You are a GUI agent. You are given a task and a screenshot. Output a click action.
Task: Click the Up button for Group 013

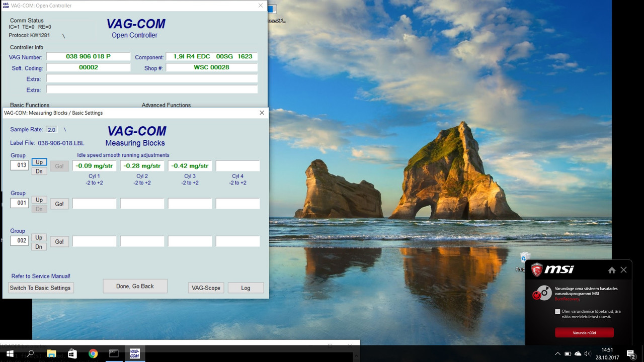39,162
